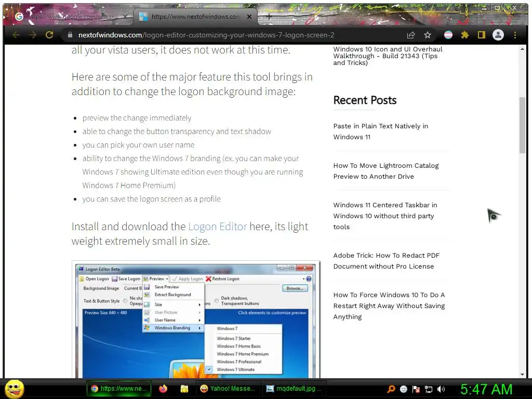Go back to the previous page
The image size is (532, 399).
tap(16, 35)
